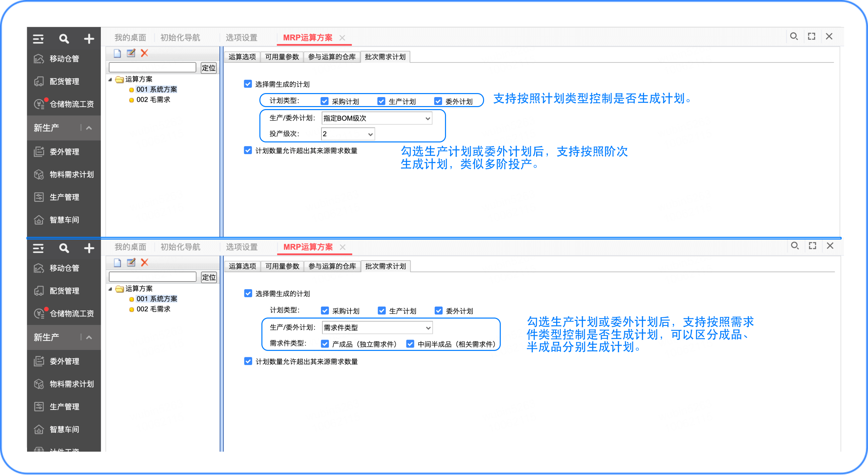The height and width of the screenshot is (475, 868).
Task: Switch to 初始化导航 tab in upper window
Action: coord(180,37)
